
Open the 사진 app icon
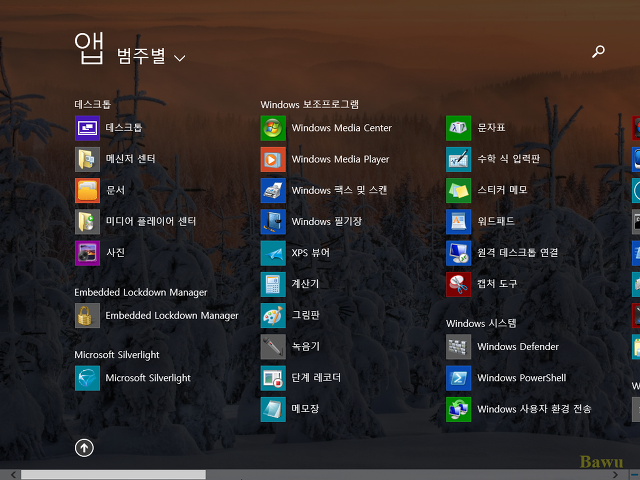87,253
